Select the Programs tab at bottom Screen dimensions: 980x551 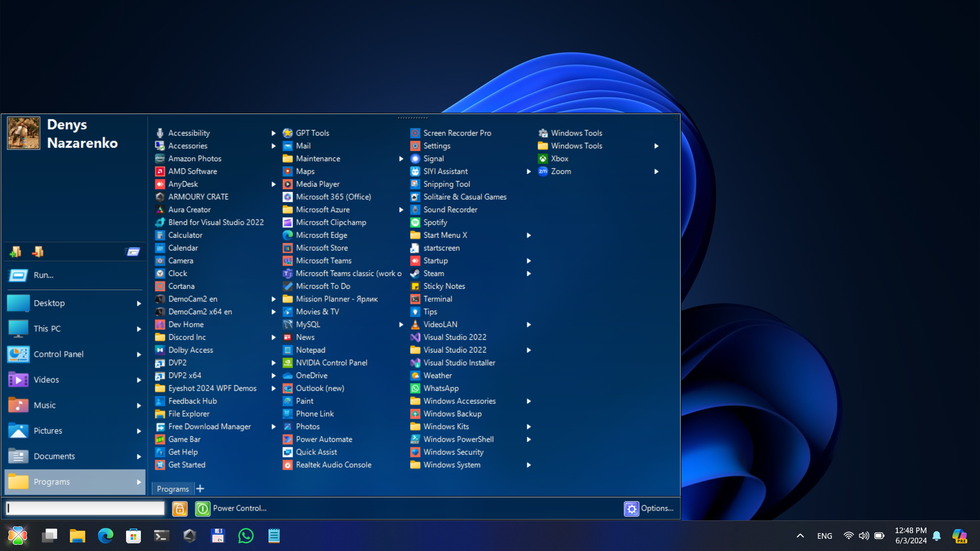tap(173, 489)
